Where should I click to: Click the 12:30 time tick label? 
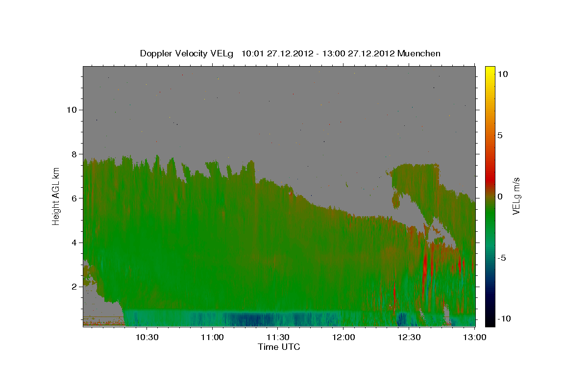click(409, 337)
